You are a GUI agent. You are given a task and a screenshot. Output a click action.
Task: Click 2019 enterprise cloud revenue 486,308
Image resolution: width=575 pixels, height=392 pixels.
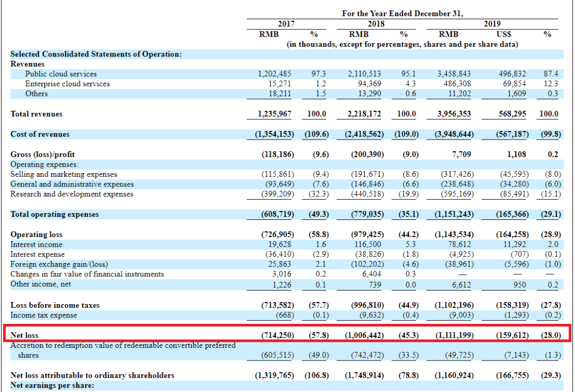click(x=457, y=84)
